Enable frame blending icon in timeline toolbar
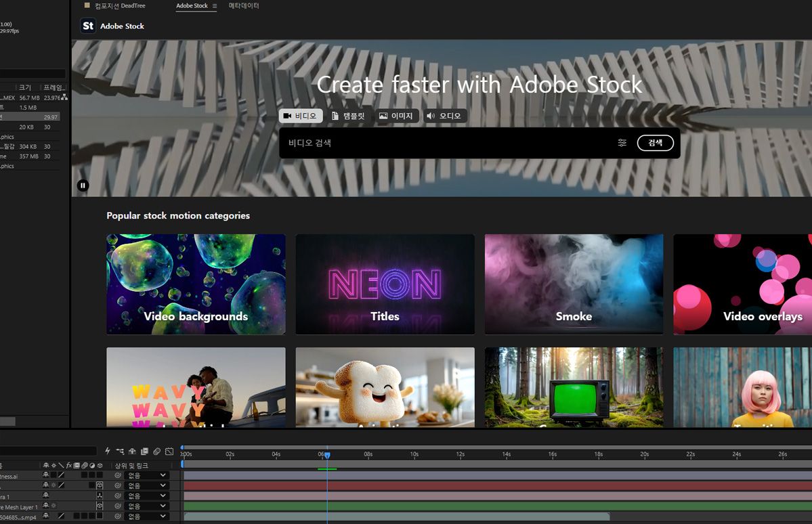This screenshot has height=524, width=812. click(x=144, y=451)
